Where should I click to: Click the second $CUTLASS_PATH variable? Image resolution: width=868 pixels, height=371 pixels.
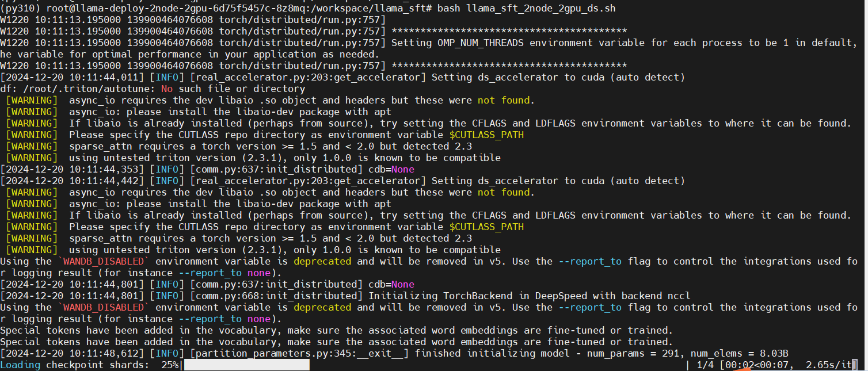pyautogui.click(x=486, y=227)
